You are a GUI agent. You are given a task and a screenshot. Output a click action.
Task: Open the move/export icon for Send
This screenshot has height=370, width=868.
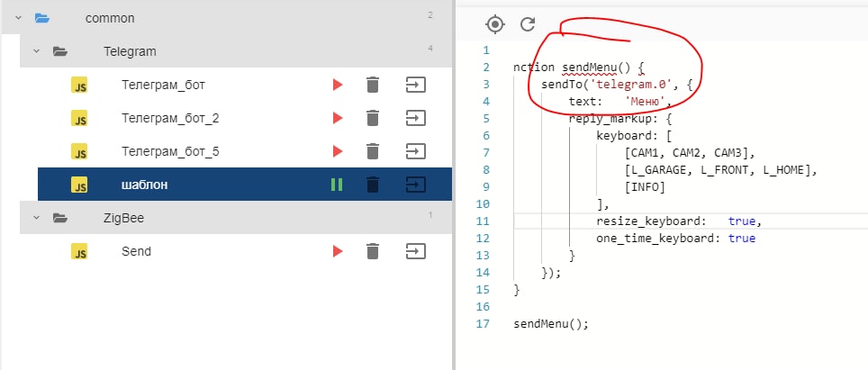click(416, 252)
